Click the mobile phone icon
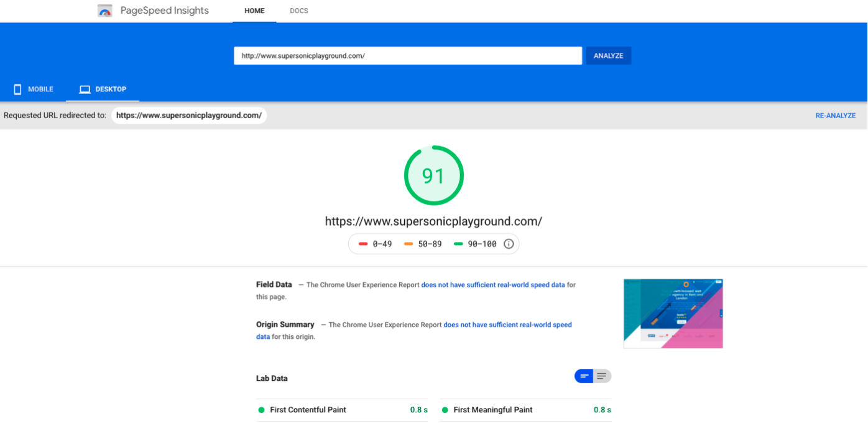The image size is (868, 431). 17,90
